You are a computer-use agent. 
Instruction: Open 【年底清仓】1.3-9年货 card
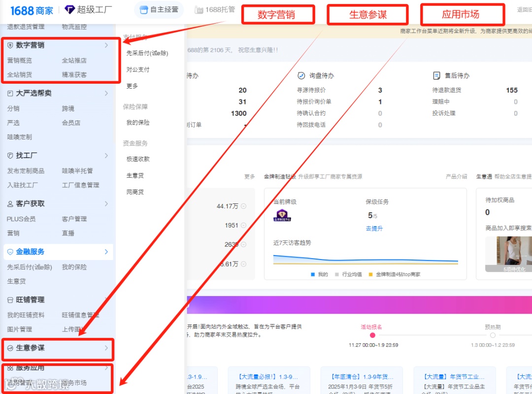click(x=362, y=380)
